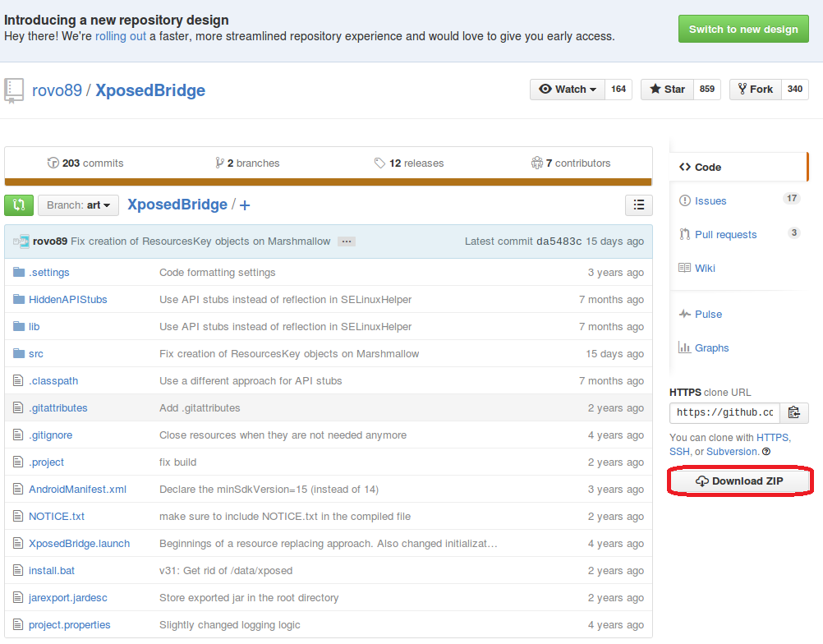Open the Issues tab

point(738,201)
